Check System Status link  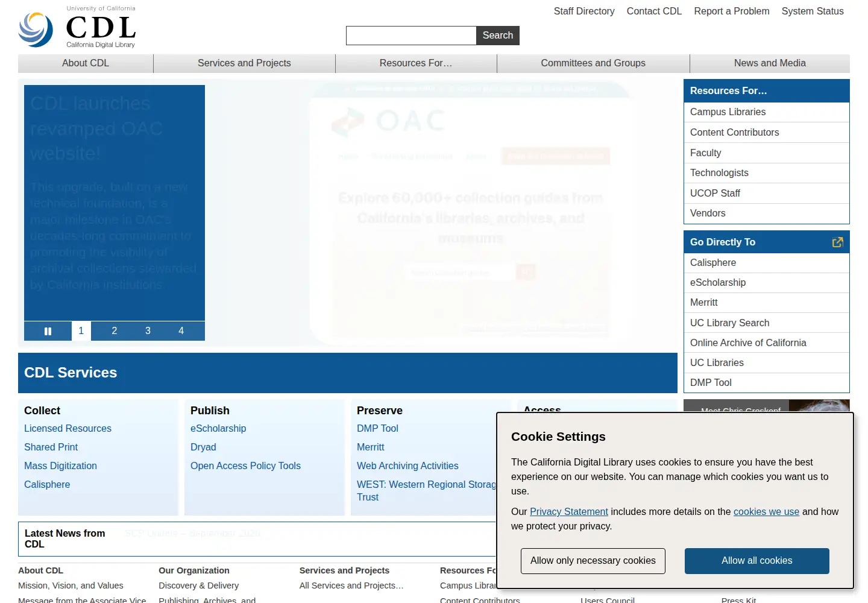pos(813,11)
